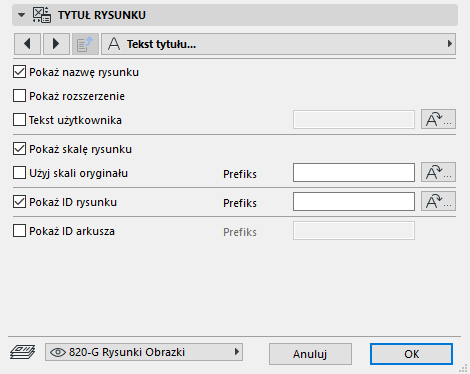Click the scale Prefiks input field

[x=354, y=172]
